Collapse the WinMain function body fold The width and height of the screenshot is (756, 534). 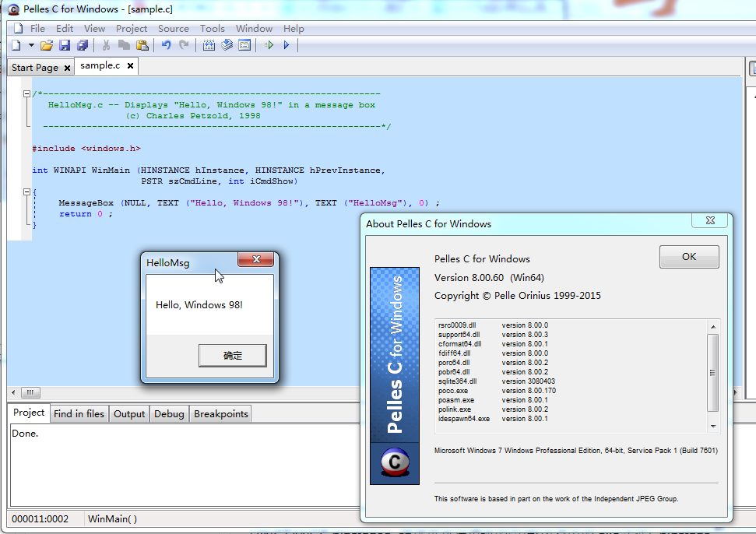27,191
